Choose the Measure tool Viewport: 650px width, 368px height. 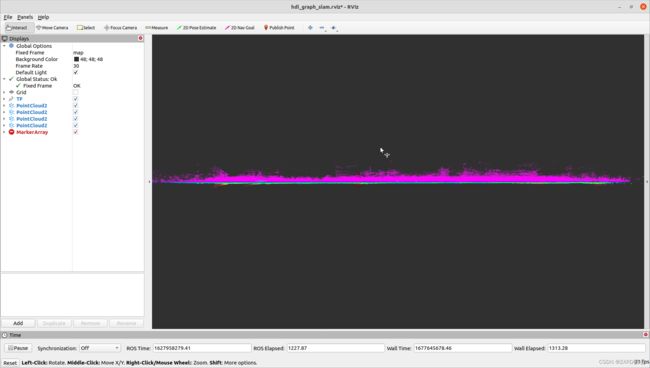pyautogui.click(x=157, y=28)
